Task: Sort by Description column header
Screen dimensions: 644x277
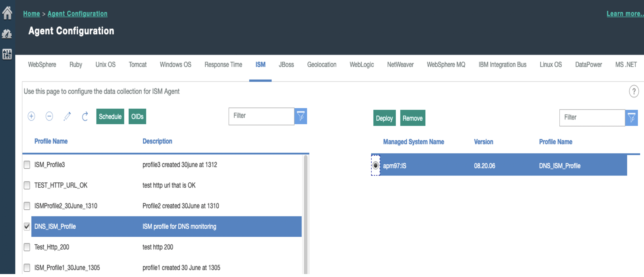Action: pos(157,141)
